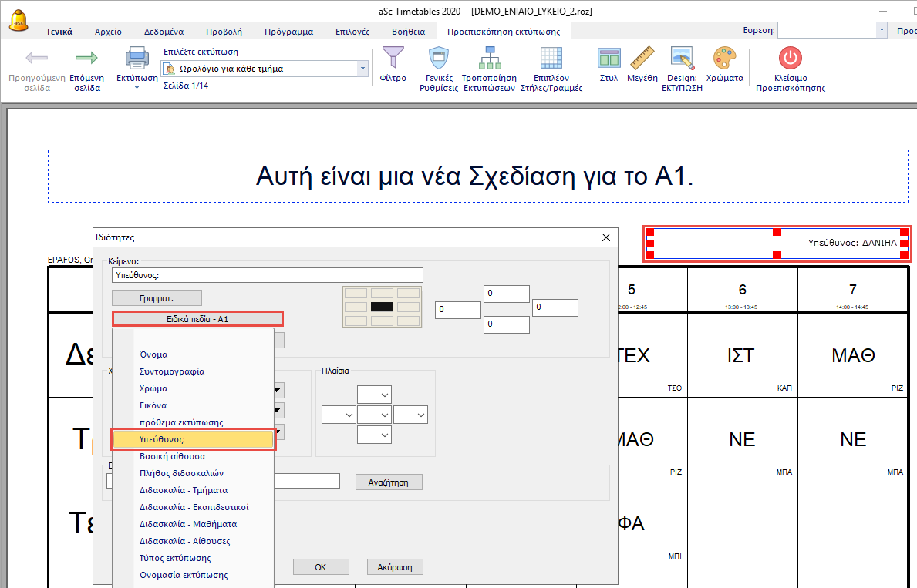Click the Γραμματ. font button
The width and height of the screenshot is (917, 588).
point(157,297)
